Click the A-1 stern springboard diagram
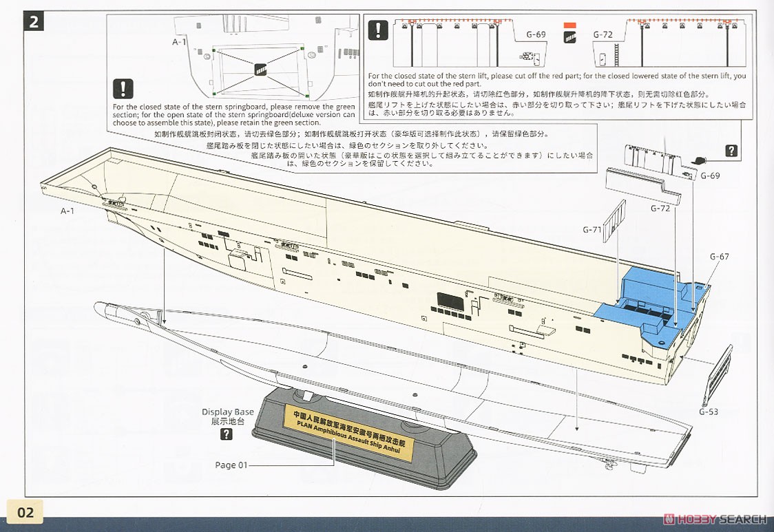Image resolution: width=774 pixels, height=532 pixels. (x=268, y=56)
